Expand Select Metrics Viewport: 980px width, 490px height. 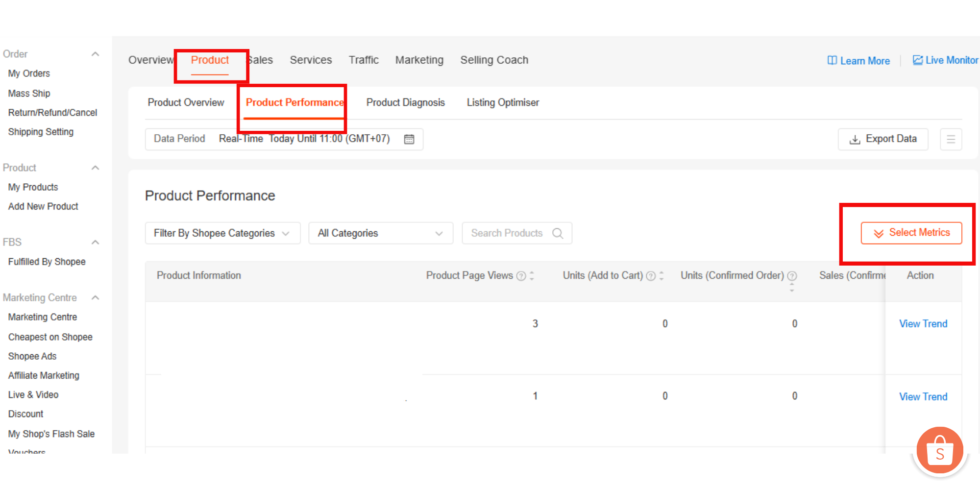point(911,233)
